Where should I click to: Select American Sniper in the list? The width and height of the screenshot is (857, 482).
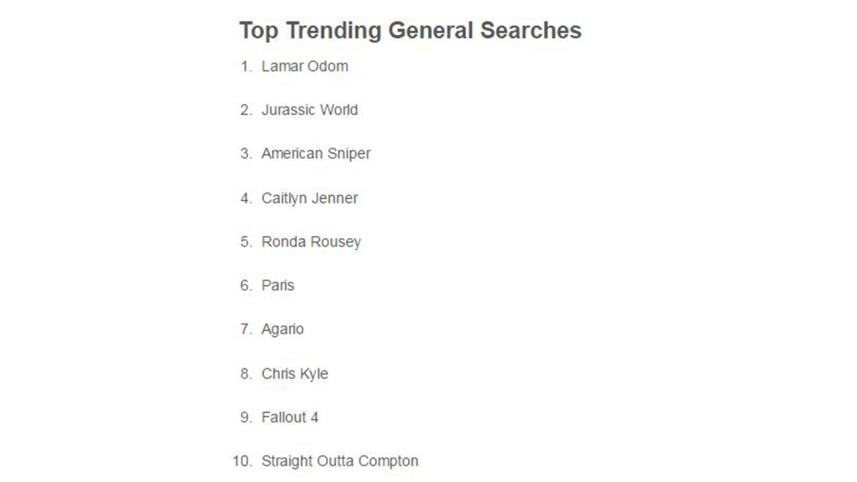click(x=315, y=154)
